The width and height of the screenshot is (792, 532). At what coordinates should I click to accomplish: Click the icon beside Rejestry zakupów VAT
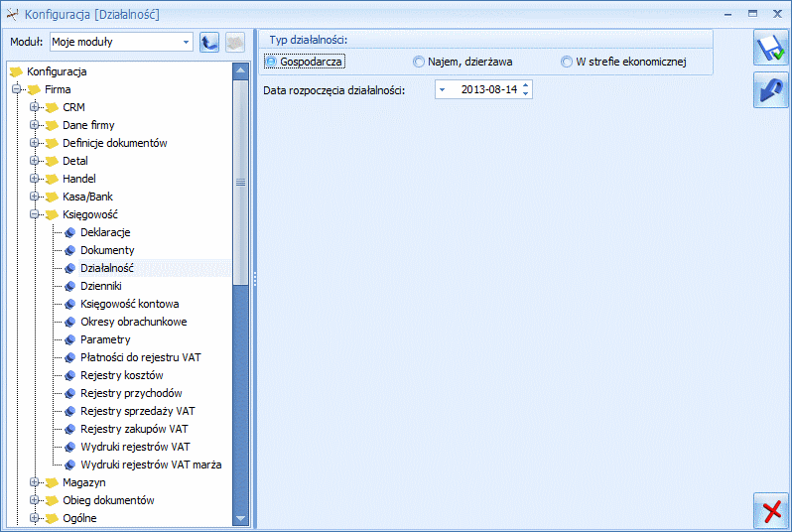70,429
